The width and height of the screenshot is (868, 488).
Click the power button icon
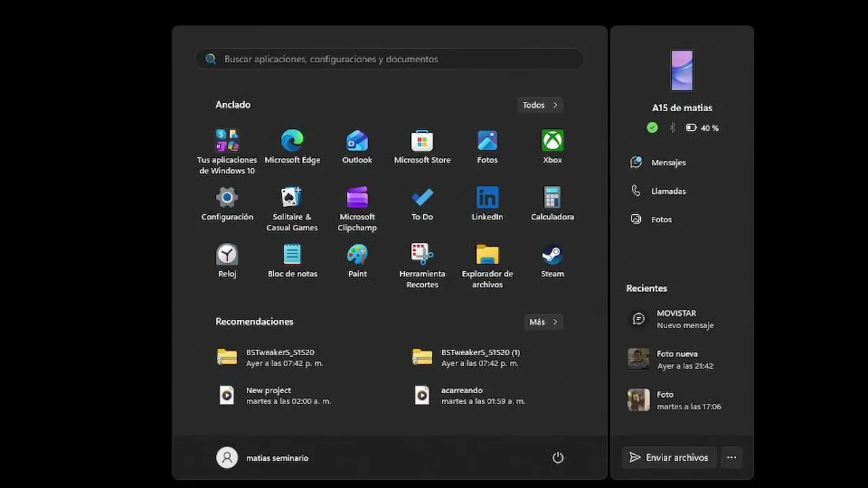click(x=558, y=457)
